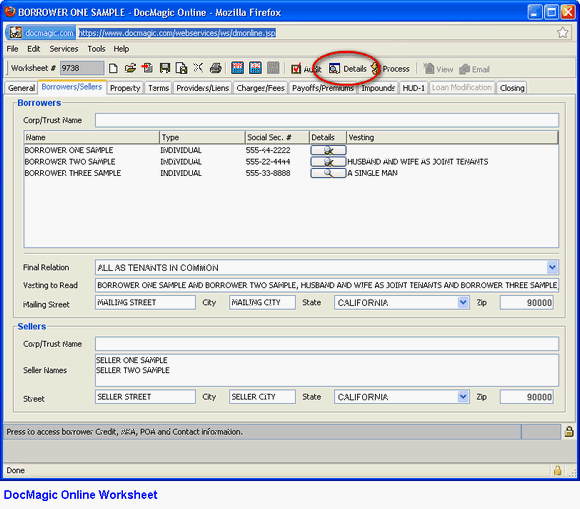Open the mailing State dropdown
The image size is (580, 509).
tap(463, 303)
